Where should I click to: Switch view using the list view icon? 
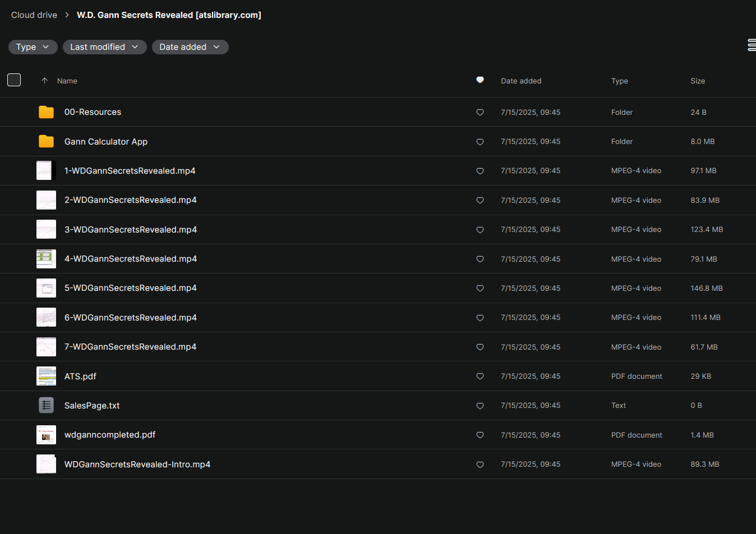752,45
